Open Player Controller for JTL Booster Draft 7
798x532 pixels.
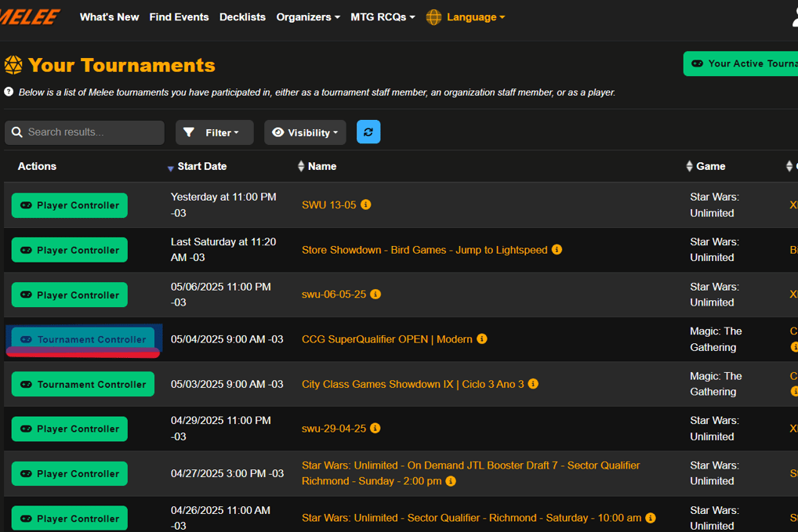[70, 473]
